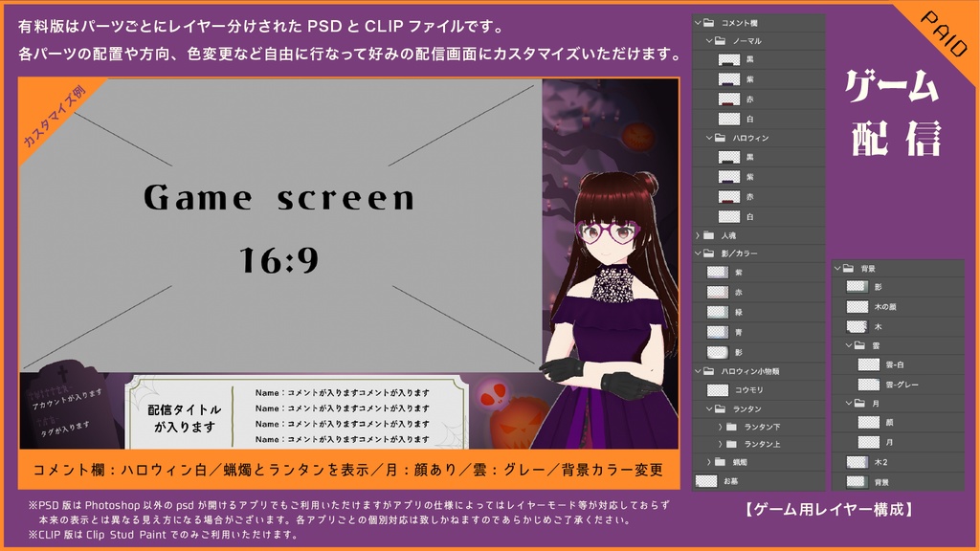Image resolution: width=980 pixels, height=551 pixels.
Task: Select the 雲-白 layer thumbnail
Action: click(867, 364)
